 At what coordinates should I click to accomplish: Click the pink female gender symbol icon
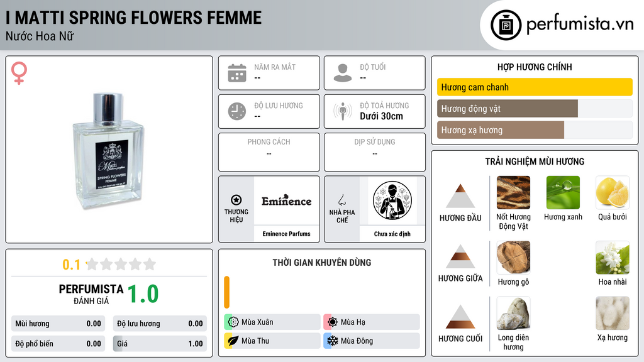pos(19,73)
